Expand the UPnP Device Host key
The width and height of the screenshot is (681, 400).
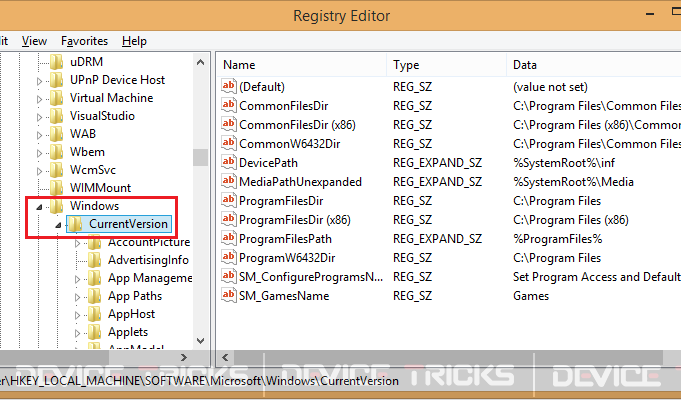point(39,81)
